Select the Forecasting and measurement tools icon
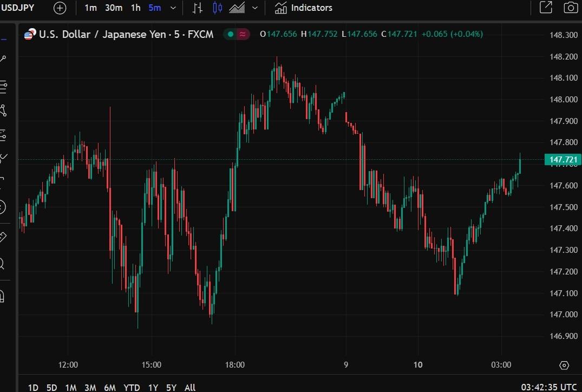The height and width of the screenshot is (392, 582). click(x=3, y=135)
